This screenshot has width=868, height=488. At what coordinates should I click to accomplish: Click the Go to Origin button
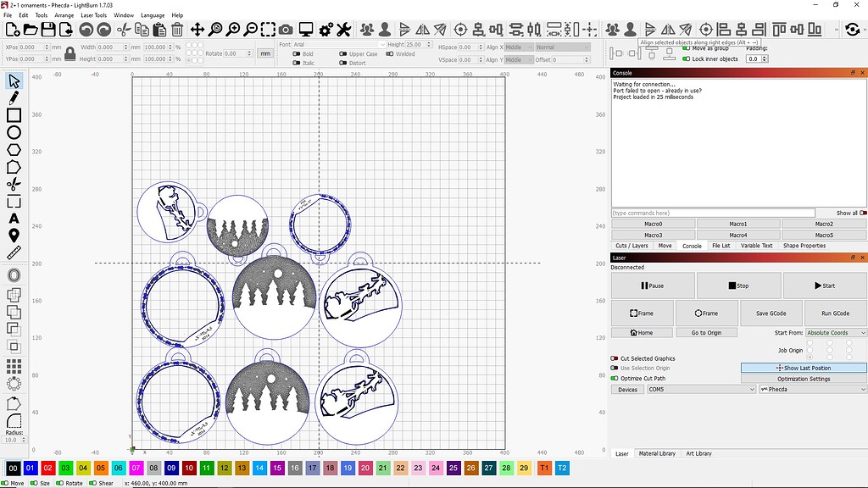click(x=706, y=332)
